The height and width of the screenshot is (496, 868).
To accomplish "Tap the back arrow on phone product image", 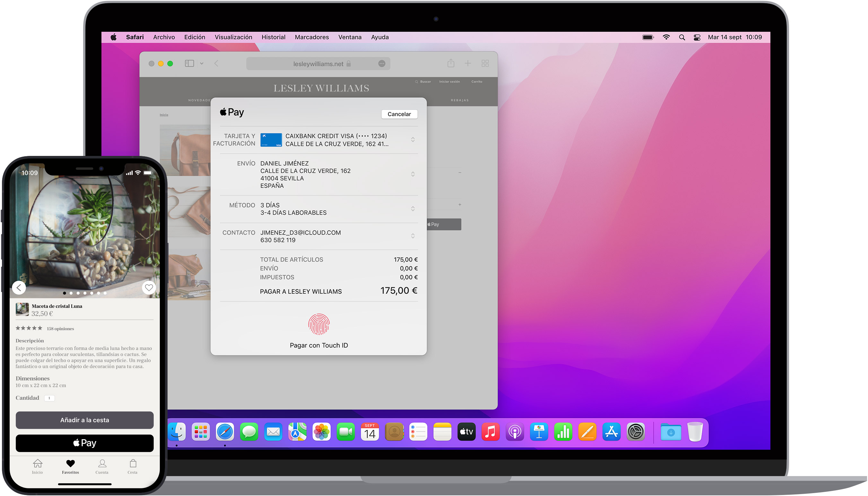I will [19, 288].
